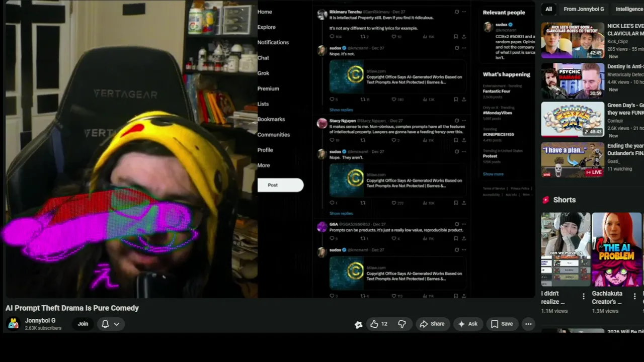Like the video with 12 likes
This screenshot has height=362, width=644.
pyautogui.click(x=379, y=324)
